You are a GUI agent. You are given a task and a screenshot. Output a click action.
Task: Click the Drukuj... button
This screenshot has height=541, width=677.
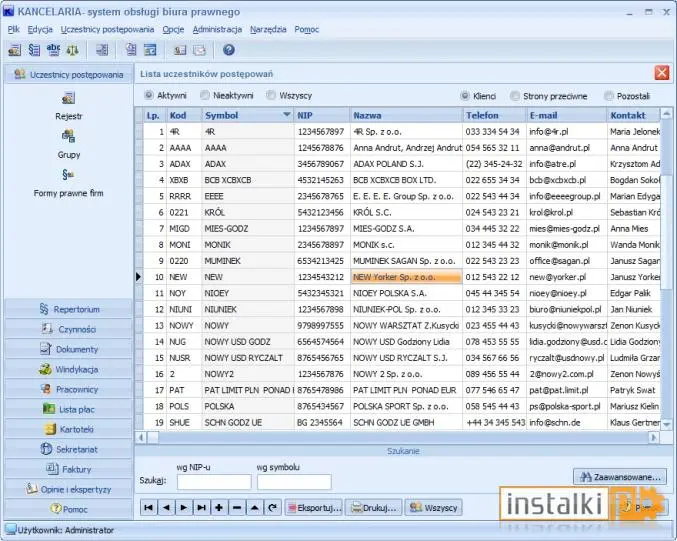(374, 507)
